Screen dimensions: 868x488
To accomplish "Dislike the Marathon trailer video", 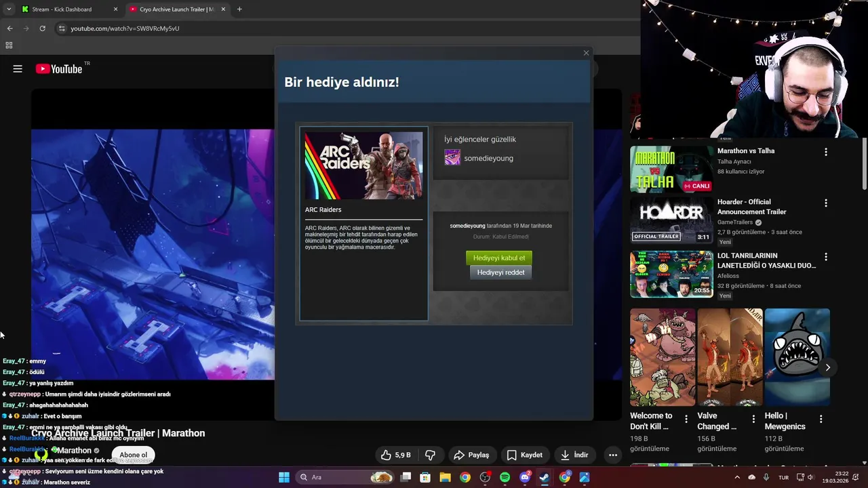I will (430, 455).
